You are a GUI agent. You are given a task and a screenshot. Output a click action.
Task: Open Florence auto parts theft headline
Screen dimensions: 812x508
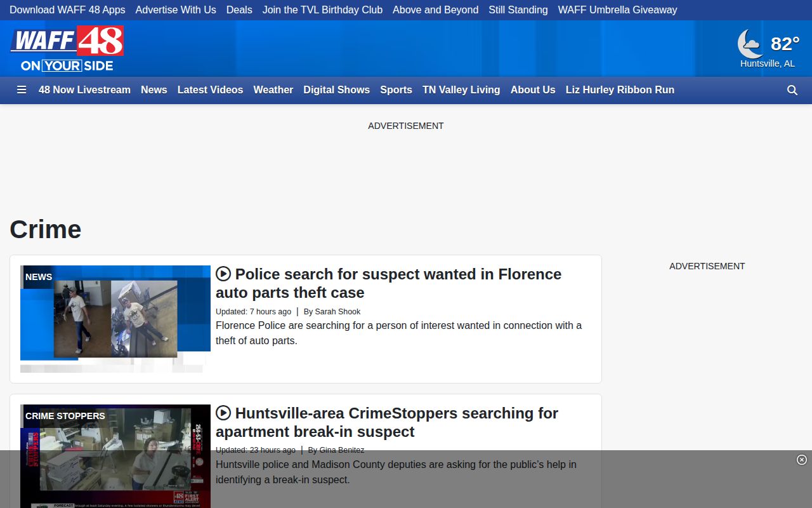[x=388, y=283]
